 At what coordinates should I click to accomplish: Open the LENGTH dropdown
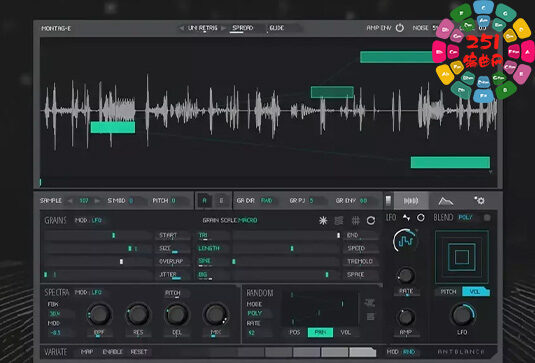(209, 248)
